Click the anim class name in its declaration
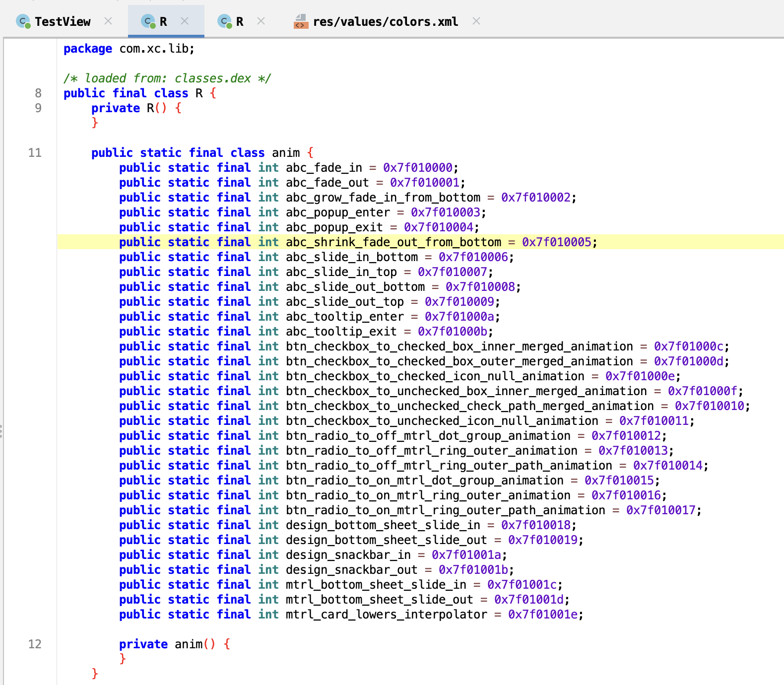This screenshot has width=784, height=685. pos(286,153)
